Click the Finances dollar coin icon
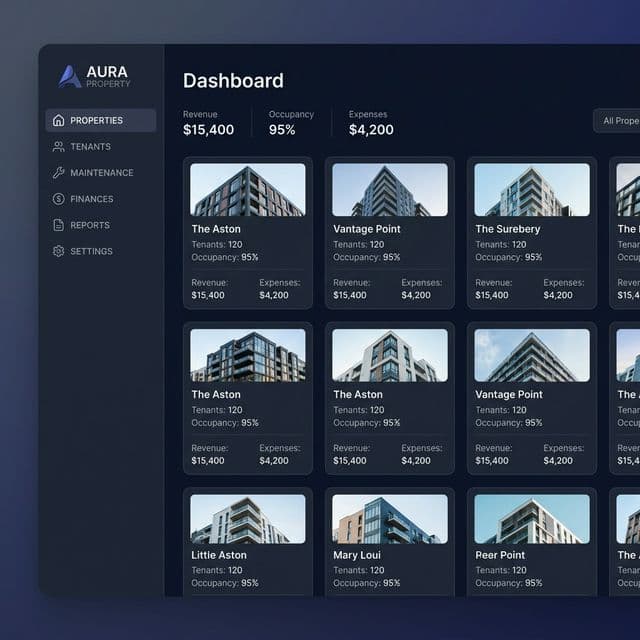Viewport: 640px width, 640px height. [x=58, y=199]
